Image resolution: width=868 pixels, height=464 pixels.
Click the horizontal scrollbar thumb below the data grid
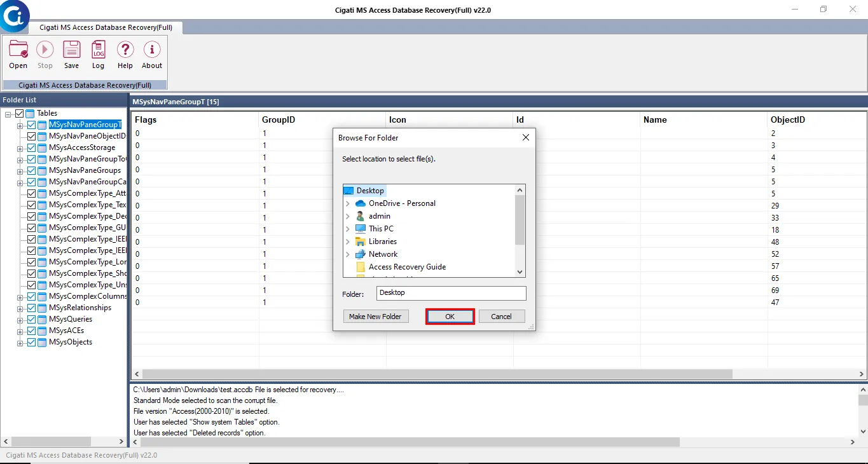point(437,374)
